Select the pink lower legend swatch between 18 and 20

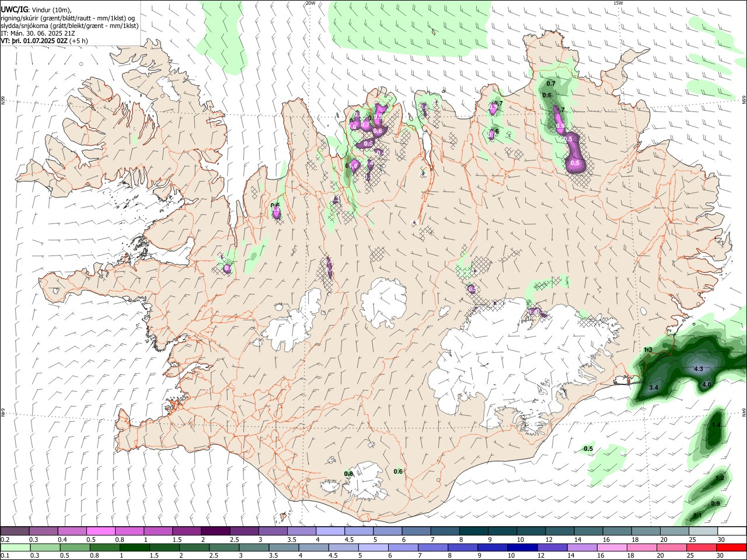[642, 547]
